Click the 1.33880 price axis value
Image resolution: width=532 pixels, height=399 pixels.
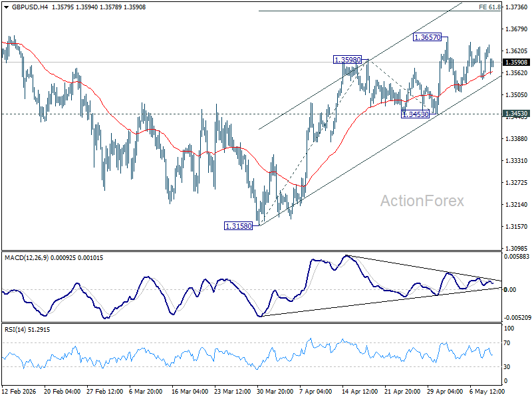pos(517,139)
